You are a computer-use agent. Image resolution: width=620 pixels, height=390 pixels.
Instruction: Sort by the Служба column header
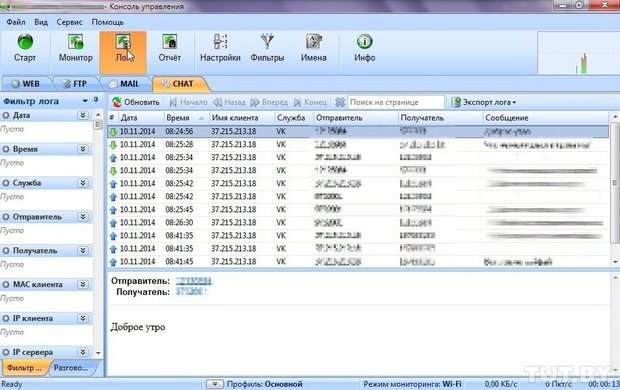(x=294, y=118)
